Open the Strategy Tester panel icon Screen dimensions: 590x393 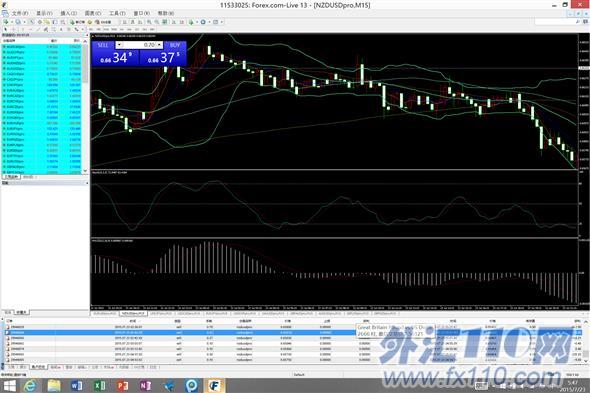click(x=63, y=22)
